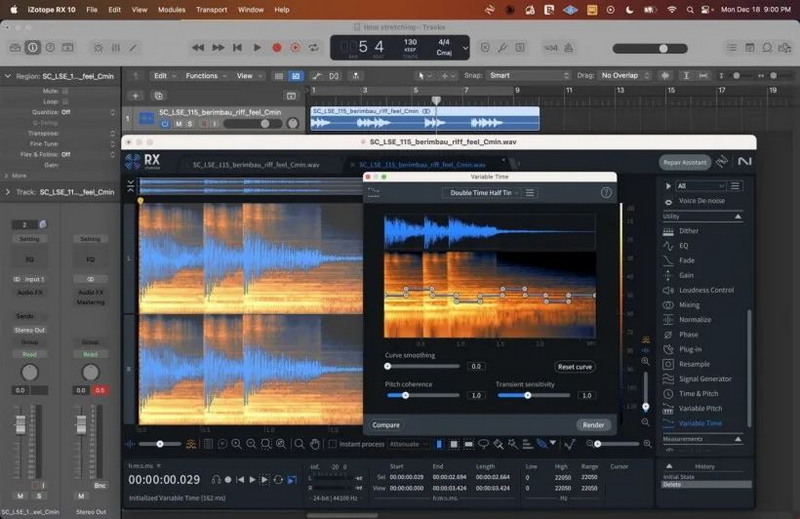Select the Time & Pitch module
The image size is (800, 519).
[x=697, y=393]
